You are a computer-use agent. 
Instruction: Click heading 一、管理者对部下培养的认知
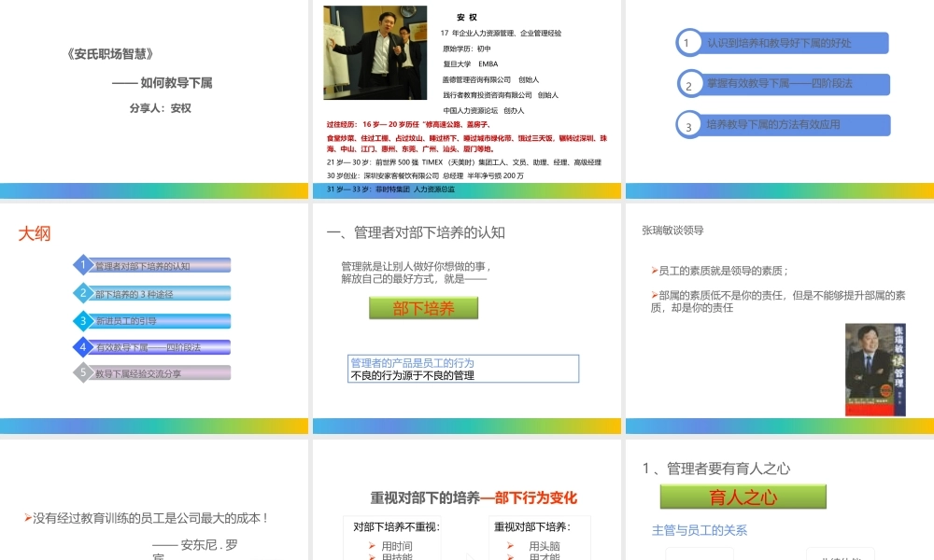(416, 232)
